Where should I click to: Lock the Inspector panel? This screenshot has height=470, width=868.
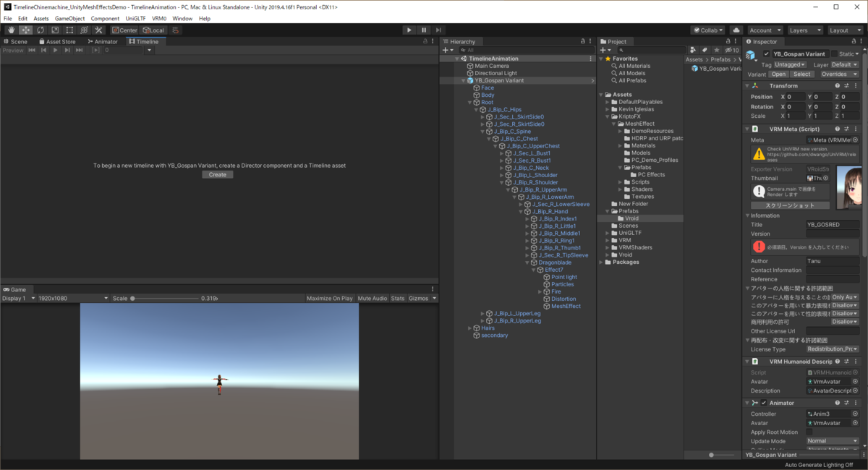[852, 42]
